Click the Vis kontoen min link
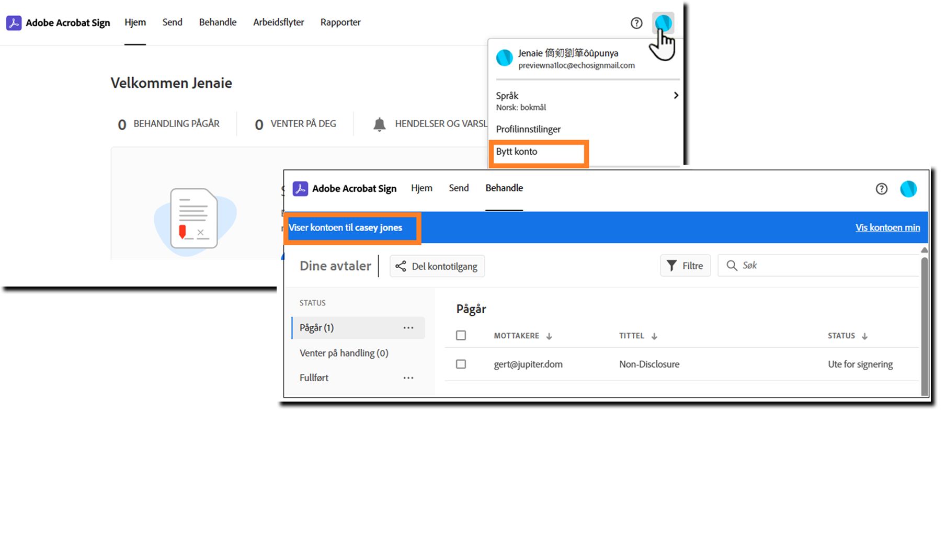 click(x=887, y=227)
